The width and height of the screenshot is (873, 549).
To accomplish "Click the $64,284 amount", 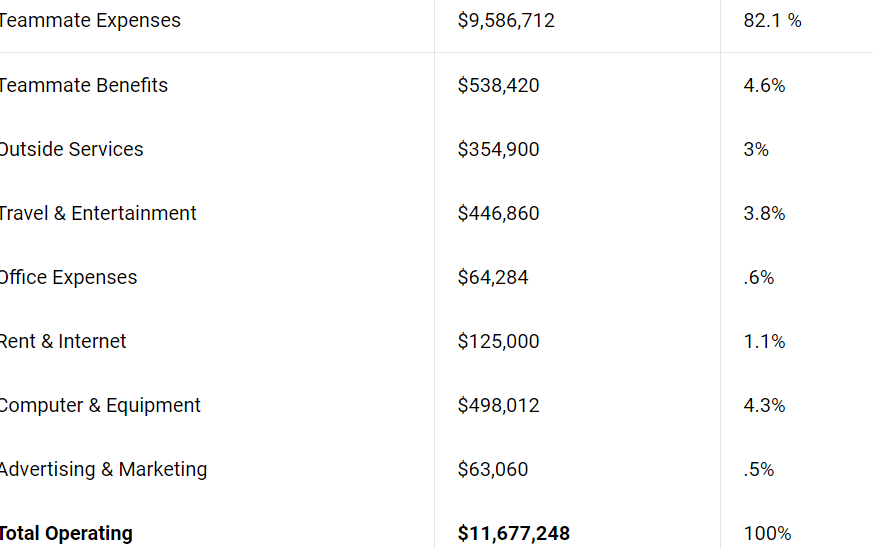I will click(x=493, y=277).
